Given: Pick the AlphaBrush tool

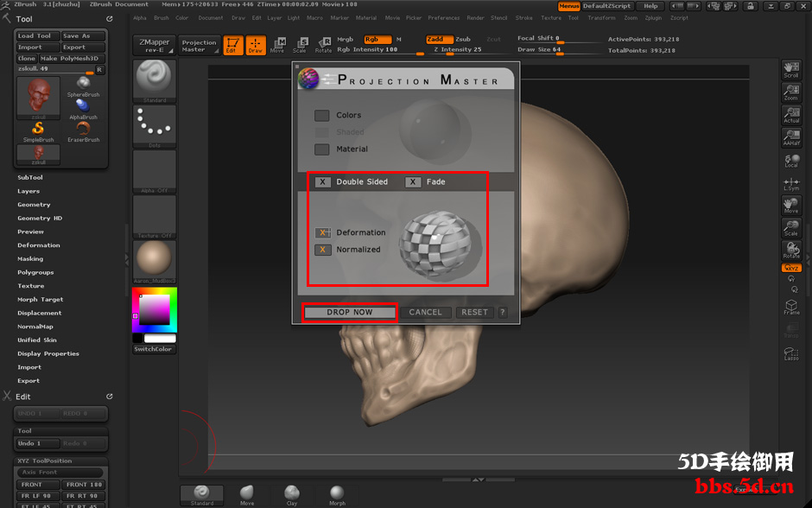Looking at the screenshot, I should click(83, 109).
